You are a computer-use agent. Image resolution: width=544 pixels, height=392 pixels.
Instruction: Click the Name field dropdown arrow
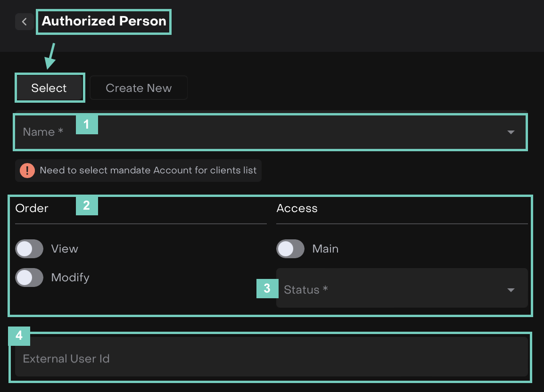pos(511,132)
